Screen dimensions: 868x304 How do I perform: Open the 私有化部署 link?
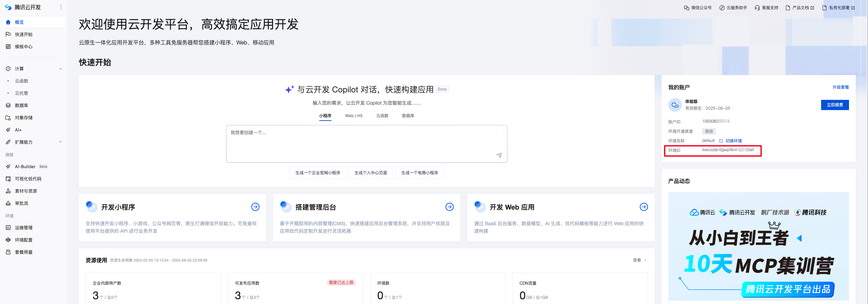[x=839, y=8]
